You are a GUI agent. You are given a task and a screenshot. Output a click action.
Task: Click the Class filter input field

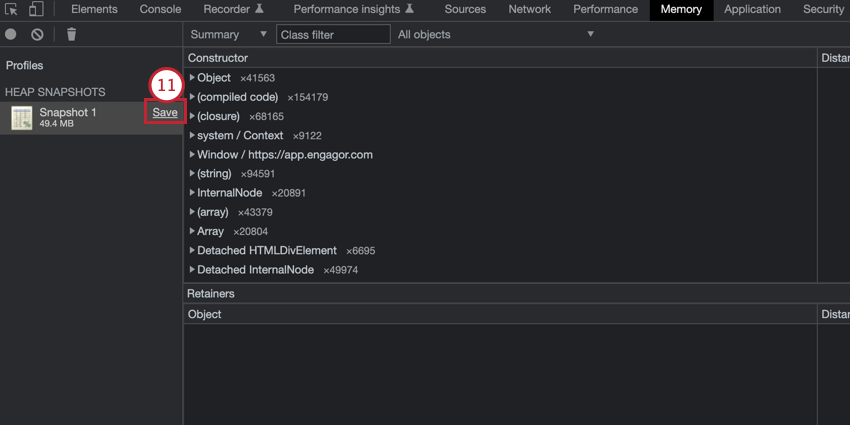pos(333,34)
